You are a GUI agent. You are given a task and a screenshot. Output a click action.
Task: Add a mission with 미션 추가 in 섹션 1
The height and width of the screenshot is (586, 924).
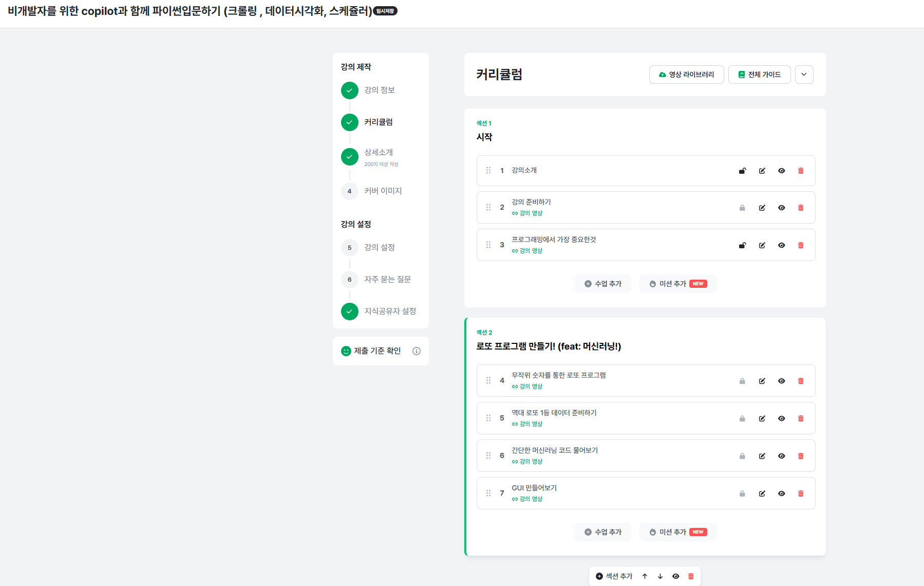point(678,284)
